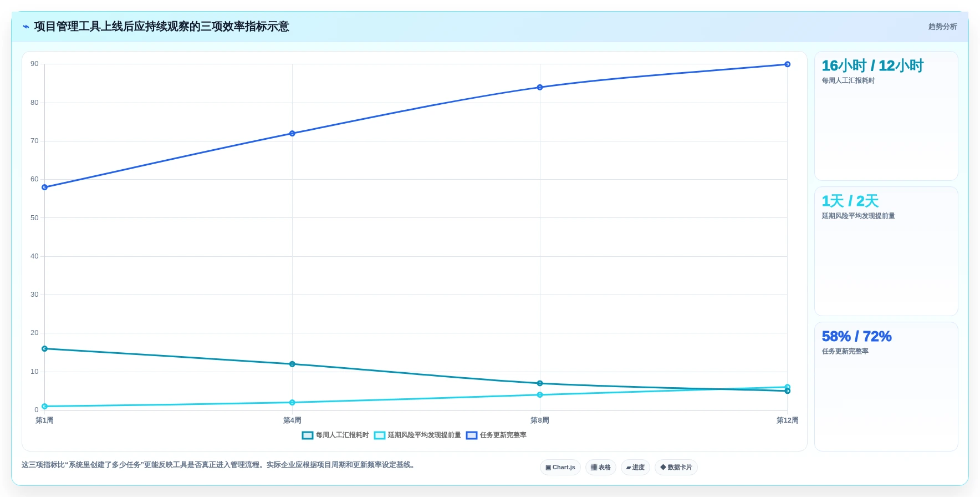Click the lightning icon beside the title
The width and height of the screenshot is (980, 497).
click(x=25, y=27)
